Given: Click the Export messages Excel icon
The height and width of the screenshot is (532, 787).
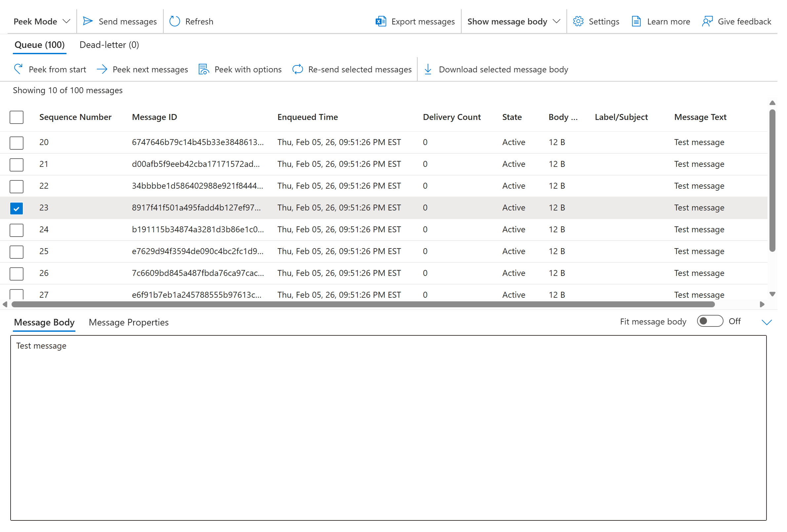Looking at the screenshot, I should [x=381, y=21].
